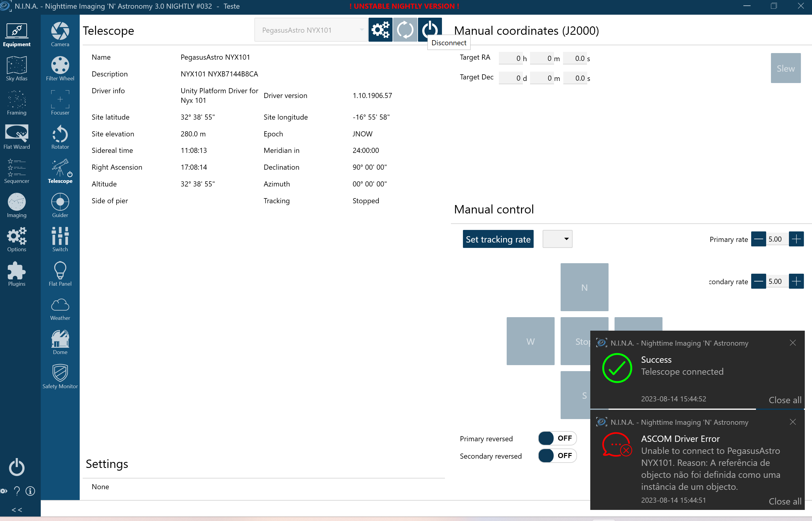Click the Slew button
The height and width of the screenshot is (521, 812).
(x=786, y=68)
